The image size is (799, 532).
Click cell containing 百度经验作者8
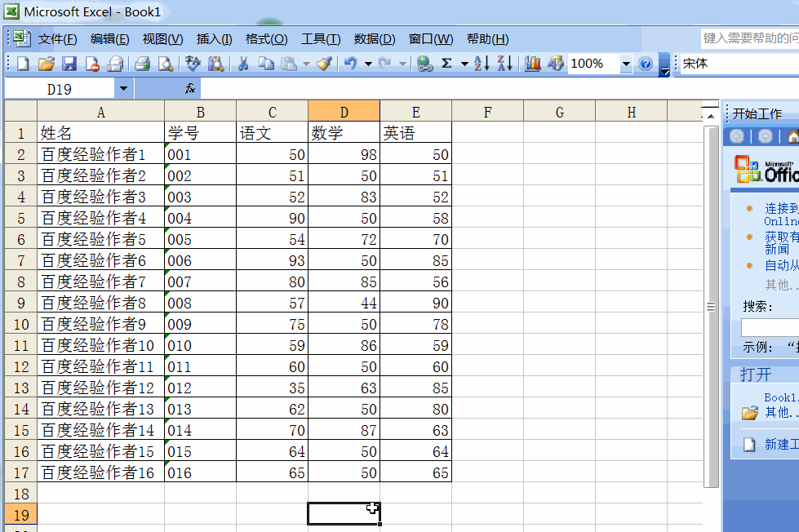point(100,303)
